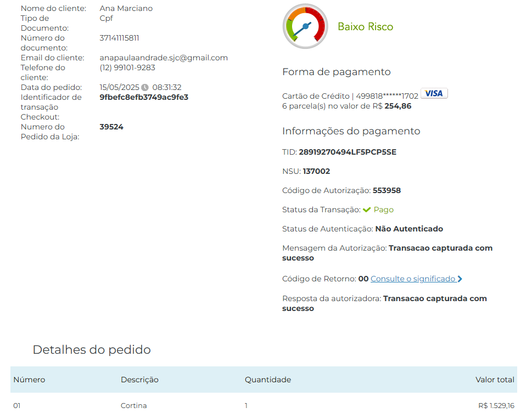Select quantity 1 in Cortina row
This screenshot has width=532, height=413.
246,405
